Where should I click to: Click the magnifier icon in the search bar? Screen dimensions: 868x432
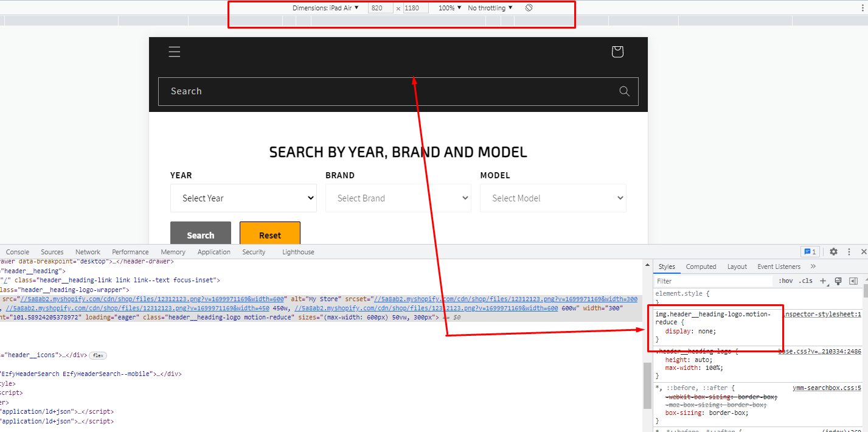[x=624, y=91]
